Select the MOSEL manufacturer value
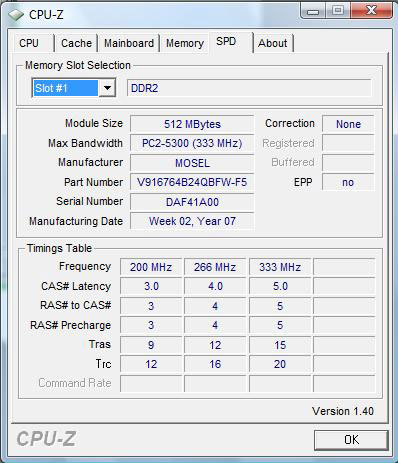This screenshot has width=398, height=463. (192, 163)
